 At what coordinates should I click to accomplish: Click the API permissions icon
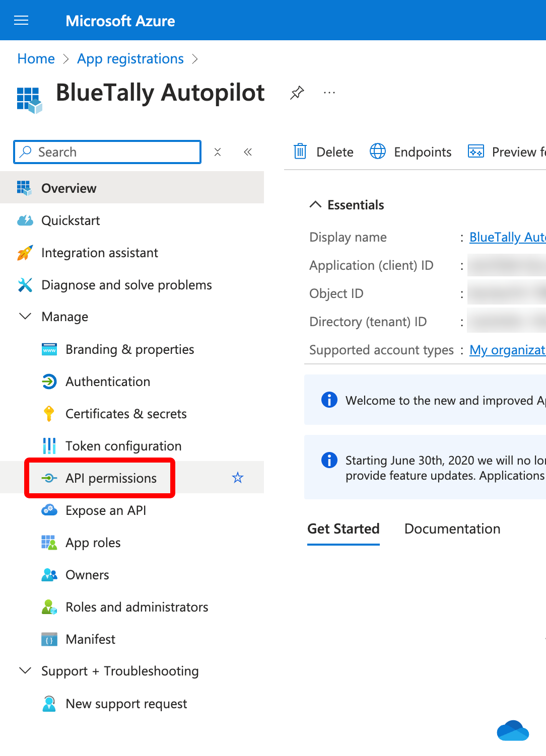(x=49, y=478)
